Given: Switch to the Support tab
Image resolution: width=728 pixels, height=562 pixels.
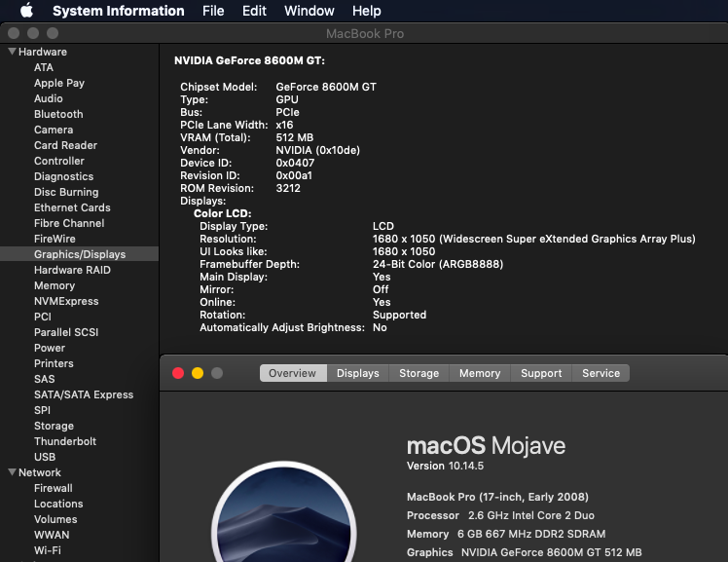Looking at the screenshot, I should [541, 373].
